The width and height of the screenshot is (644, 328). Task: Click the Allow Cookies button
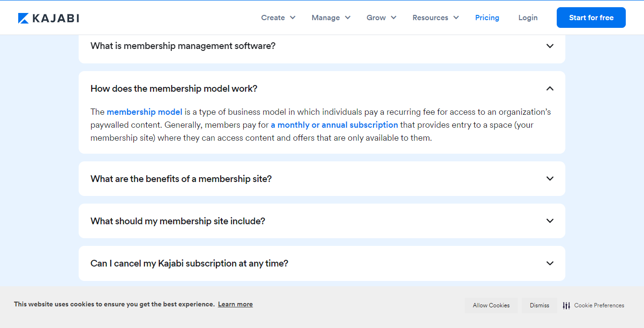click(x=491, y=305)
